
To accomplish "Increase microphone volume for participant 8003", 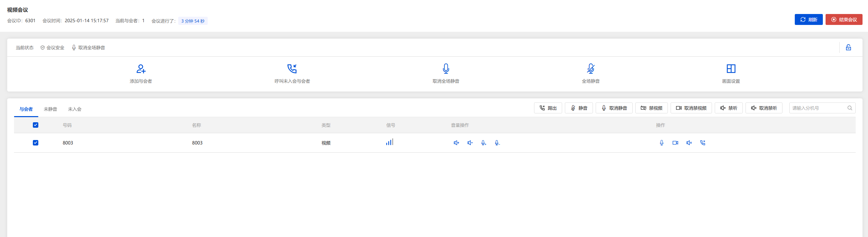I will tap(483, 143).
